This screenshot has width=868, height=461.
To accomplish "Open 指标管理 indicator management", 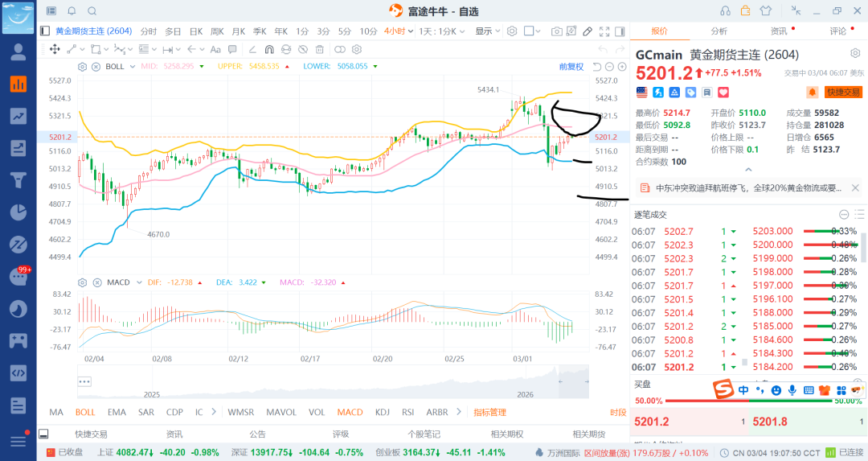I will pyautogui.click(x=490, y=412).
